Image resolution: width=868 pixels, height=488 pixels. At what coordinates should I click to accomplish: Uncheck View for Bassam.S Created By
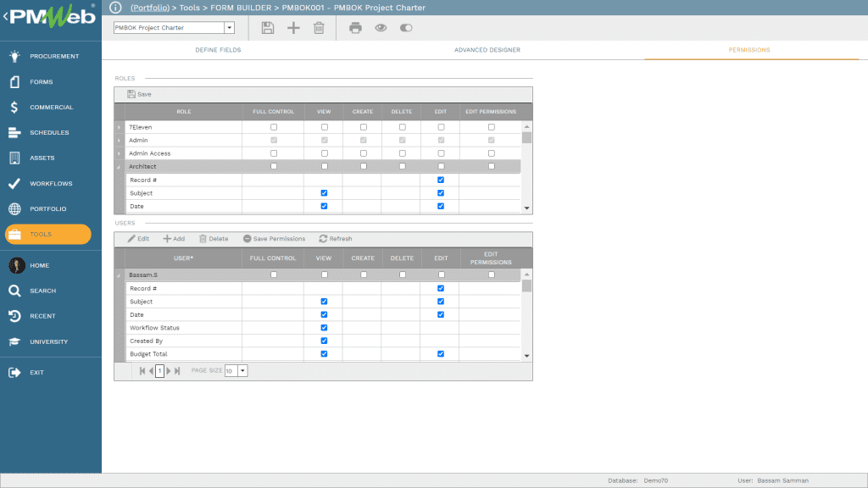click(325, 341)
